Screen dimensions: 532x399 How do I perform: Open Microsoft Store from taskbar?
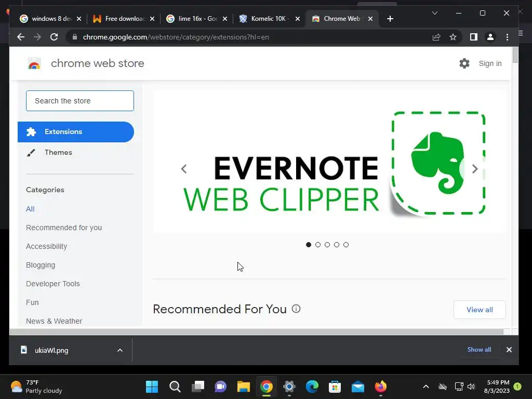tap(335, 387)
